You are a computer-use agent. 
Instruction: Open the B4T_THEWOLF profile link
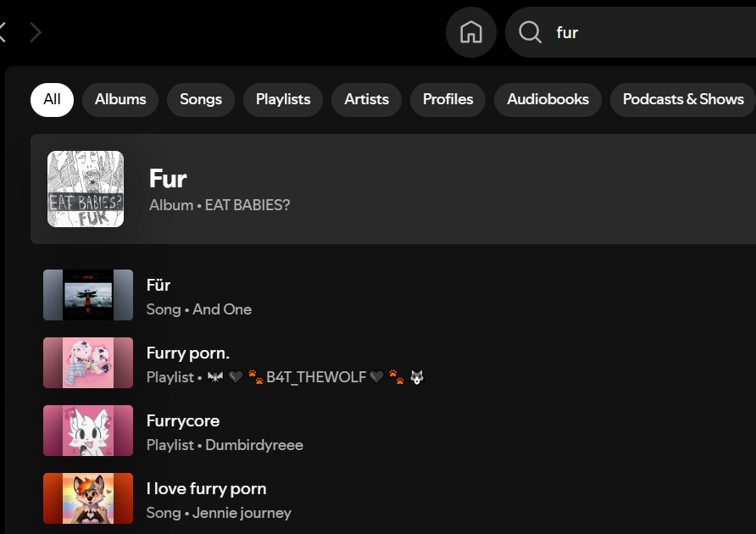point(315,376)
